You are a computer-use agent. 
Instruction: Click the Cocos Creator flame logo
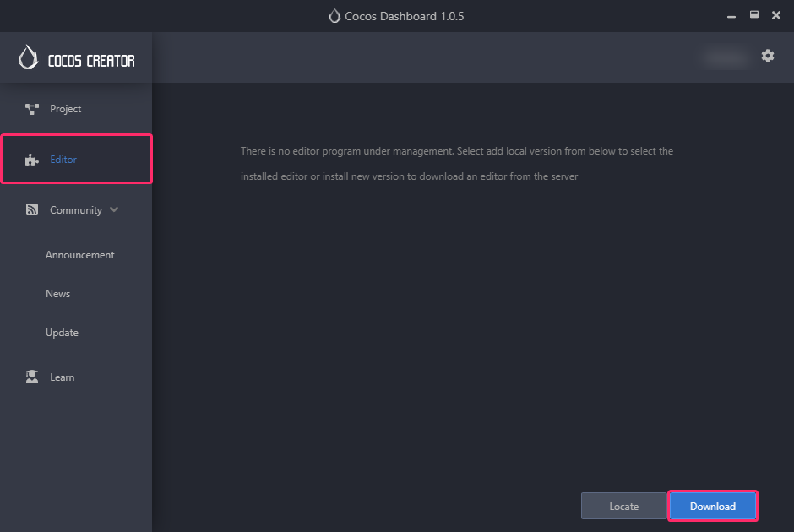(x=28, y=57)
